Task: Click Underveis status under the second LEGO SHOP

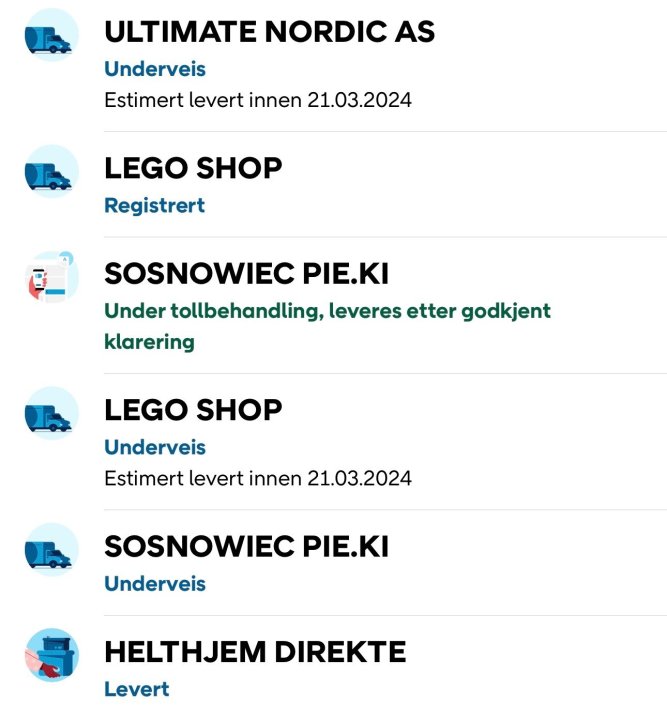Action: 155,447
